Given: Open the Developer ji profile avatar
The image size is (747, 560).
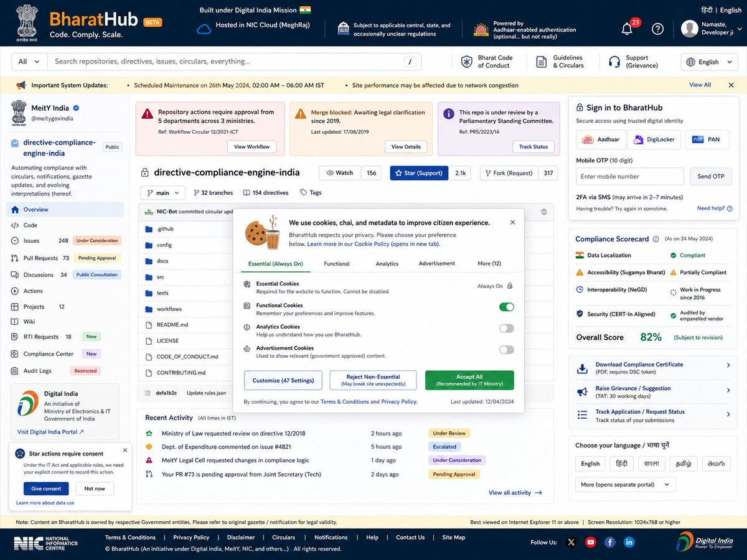Looking at the screenshot, I should coord(690,29).
